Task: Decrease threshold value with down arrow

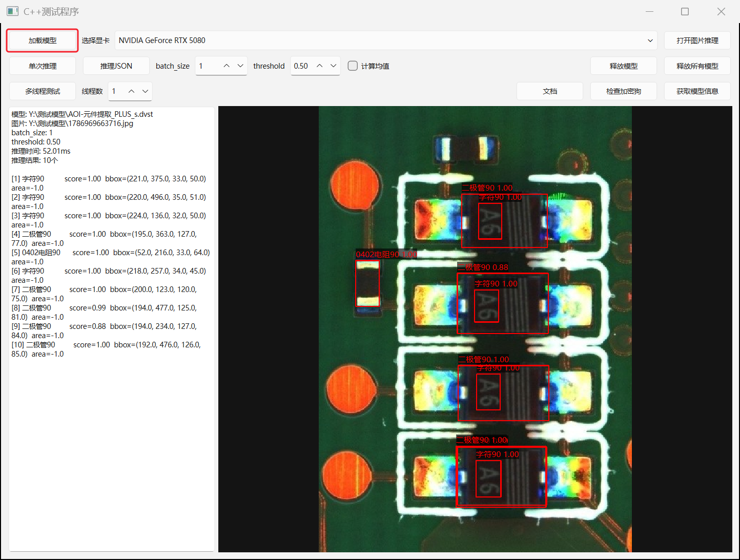Action: [334, 66]
